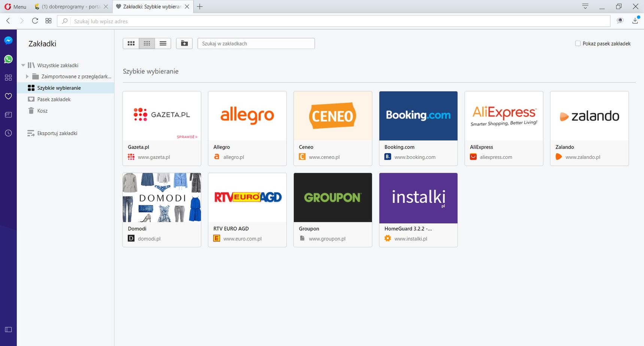Click the instalki.pl gear favicon
Screen dimensions: 644x346
pyautogui.click(x=388, y=238)
